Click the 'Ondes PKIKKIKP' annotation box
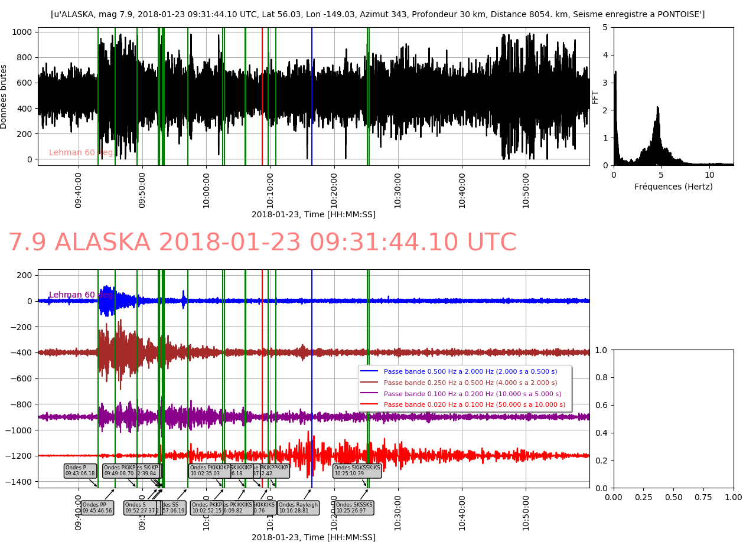 209,471
